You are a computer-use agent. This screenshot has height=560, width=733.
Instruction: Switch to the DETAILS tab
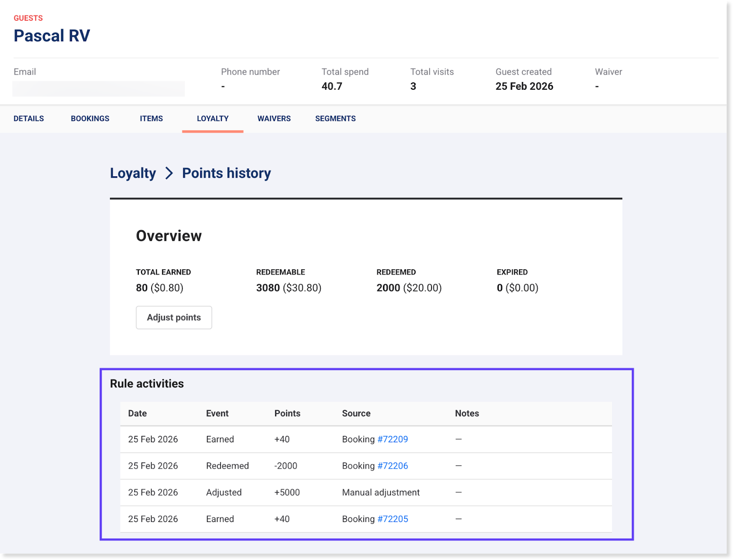coord(29,119)
